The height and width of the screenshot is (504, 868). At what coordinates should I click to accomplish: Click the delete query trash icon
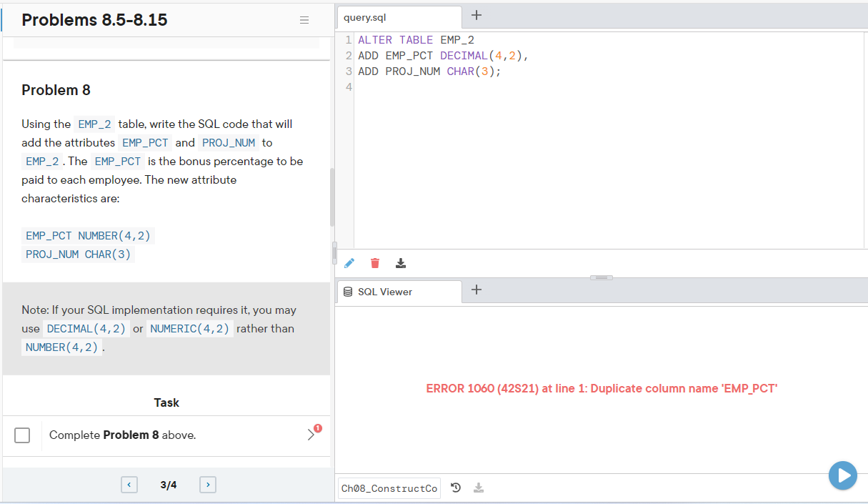click(x=375, y=263)
